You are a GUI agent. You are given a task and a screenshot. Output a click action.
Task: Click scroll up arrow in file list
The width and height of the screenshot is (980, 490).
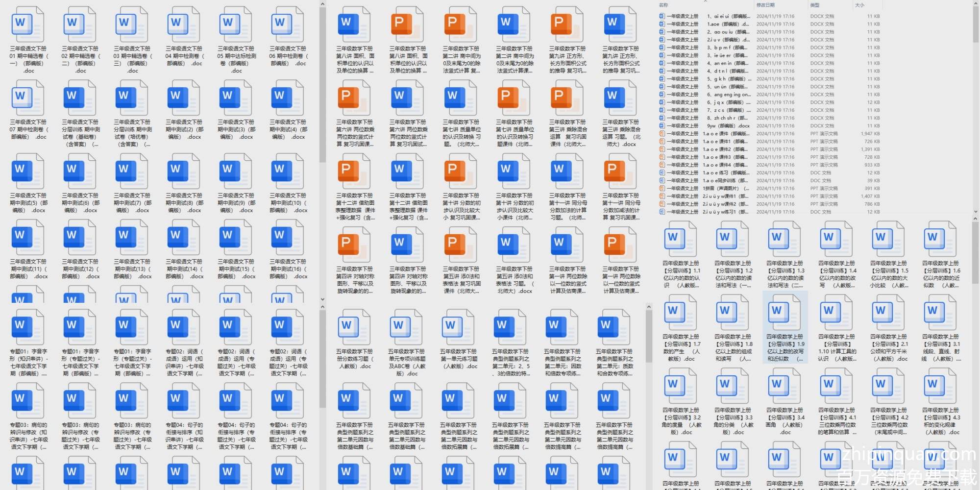(x=975, y=4)
